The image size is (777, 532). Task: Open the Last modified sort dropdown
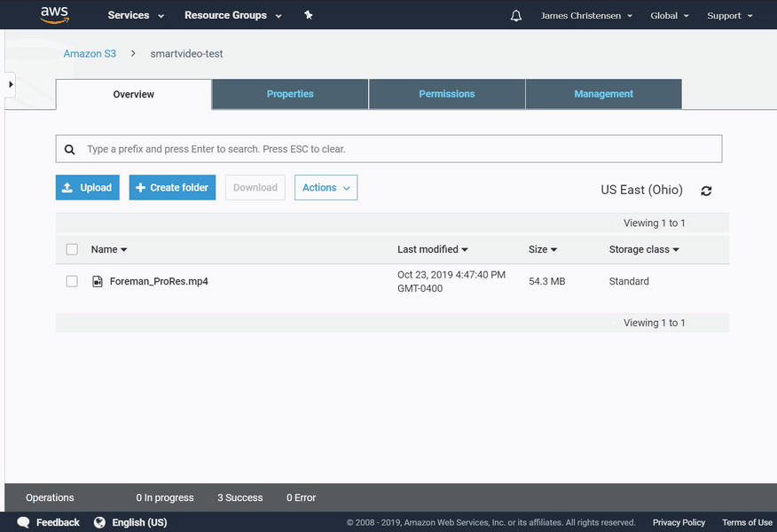pos(433,249)
